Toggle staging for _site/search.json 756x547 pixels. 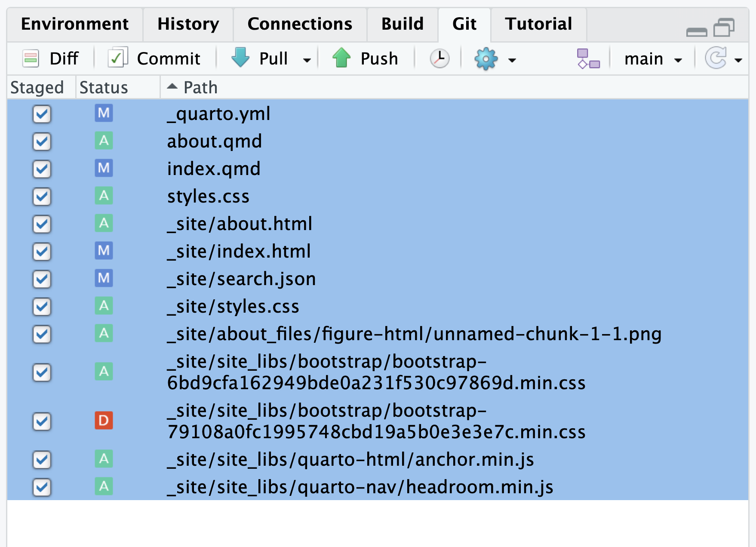42,279
